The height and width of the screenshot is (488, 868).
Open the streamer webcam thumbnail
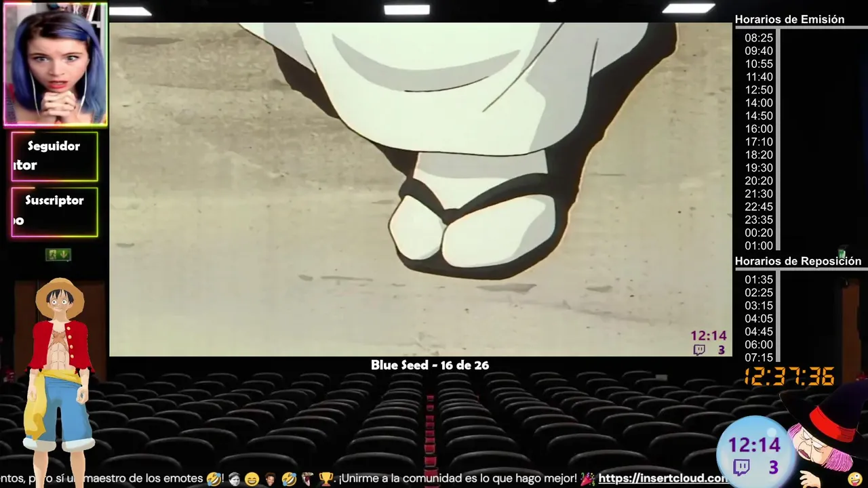click(x=56, y=65)
